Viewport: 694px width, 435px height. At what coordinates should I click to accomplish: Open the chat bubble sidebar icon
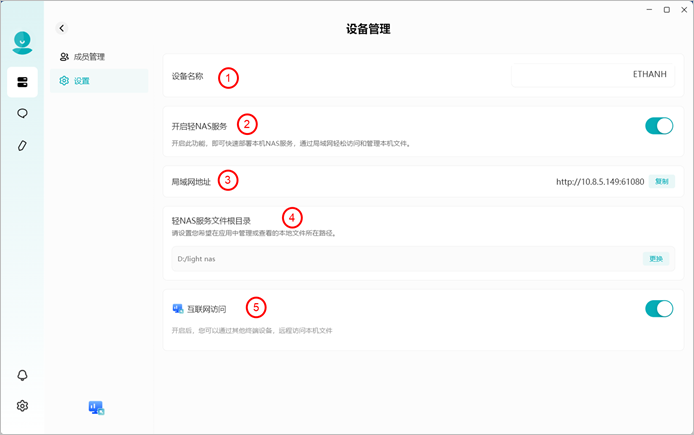click(x=22, y=114)
